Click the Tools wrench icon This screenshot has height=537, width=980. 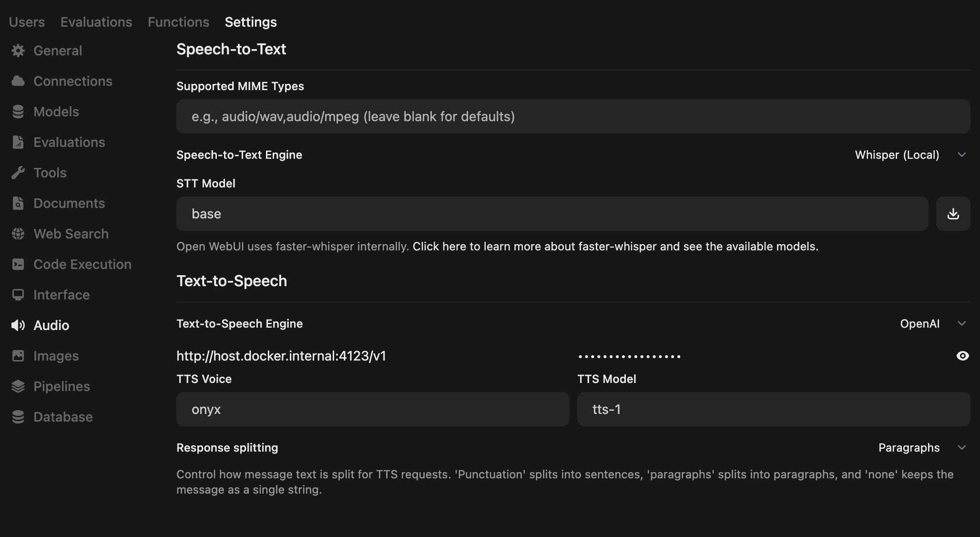tap(18, 173)
